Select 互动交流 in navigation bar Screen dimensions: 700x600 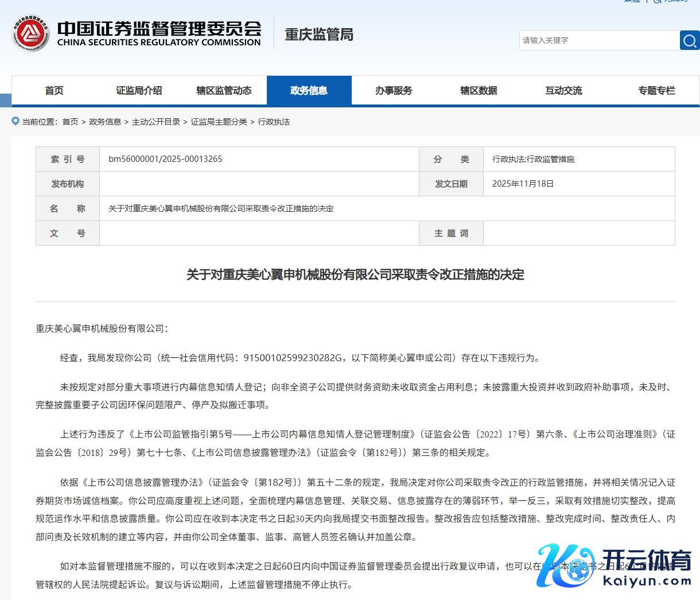pyautogui.click(x=563, y=91)
